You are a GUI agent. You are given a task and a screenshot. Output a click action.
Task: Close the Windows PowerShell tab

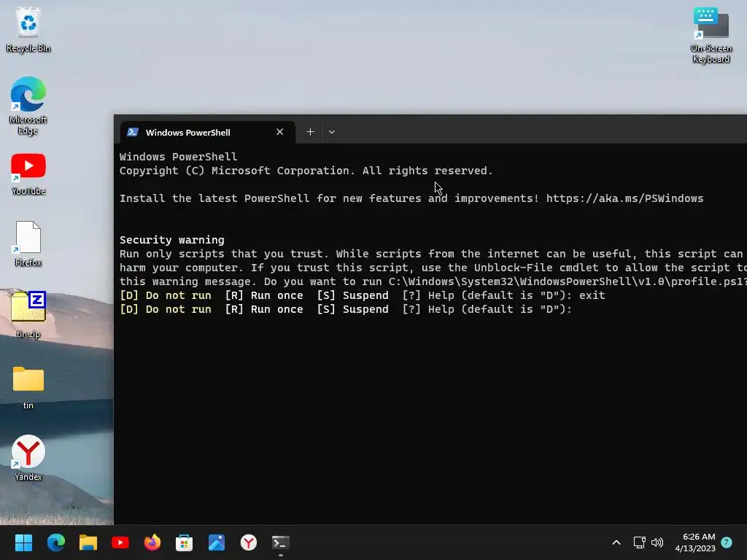pos(279,132)
